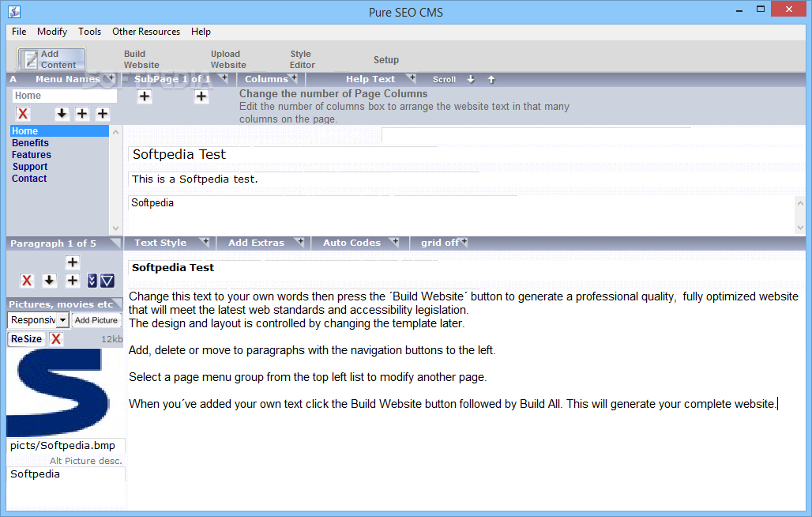Screen dimensions: 812x517
Task: Delete menu page with red X under Home field
Action: click(22, 114)
